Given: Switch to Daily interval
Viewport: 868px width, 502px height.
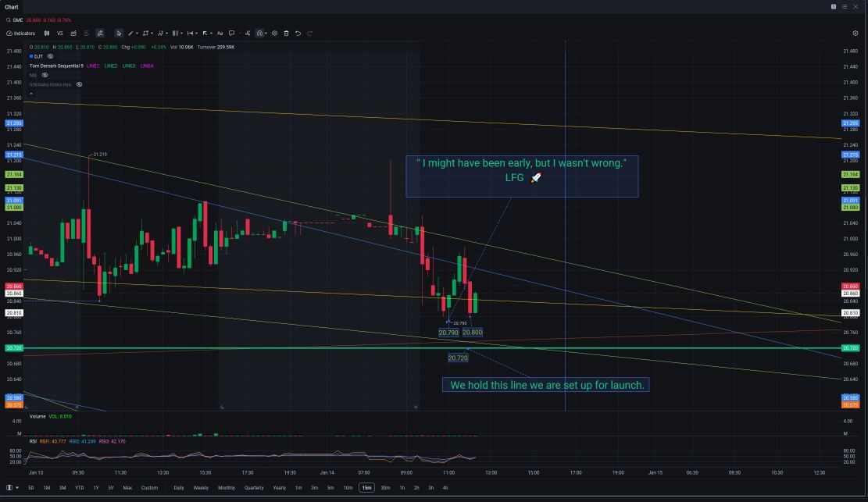Looking at the screenshot, I should pyautogui.click(x=179, y=488).
